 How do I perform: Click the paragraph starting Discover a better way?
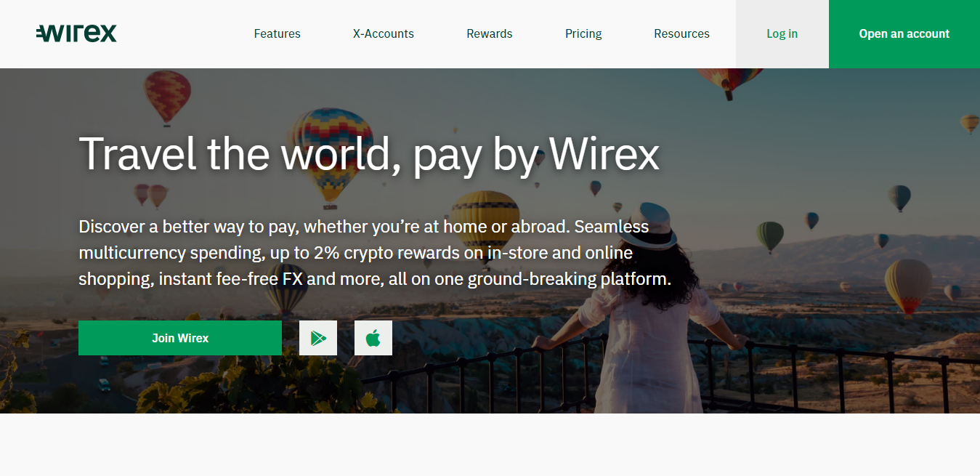click(x=375, y=253)
